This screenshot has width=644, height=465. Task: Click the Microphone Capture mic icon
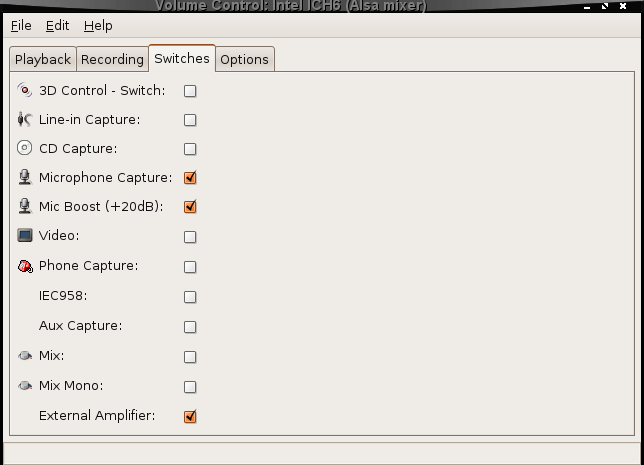25,177
